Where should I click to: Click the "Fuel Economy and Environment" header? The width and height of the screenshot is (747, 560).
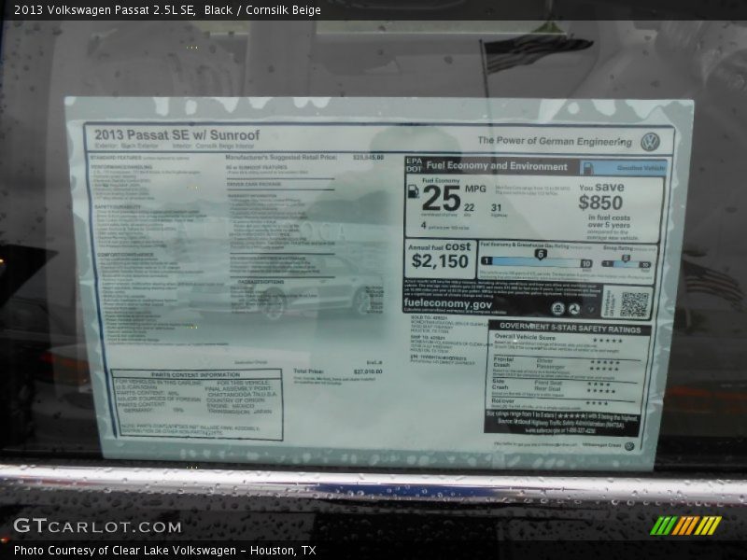(497, 166)
